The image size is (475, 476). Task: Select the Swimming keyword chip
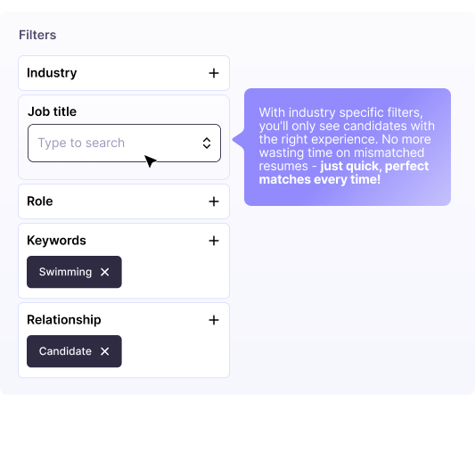click(x=74, y=272)
